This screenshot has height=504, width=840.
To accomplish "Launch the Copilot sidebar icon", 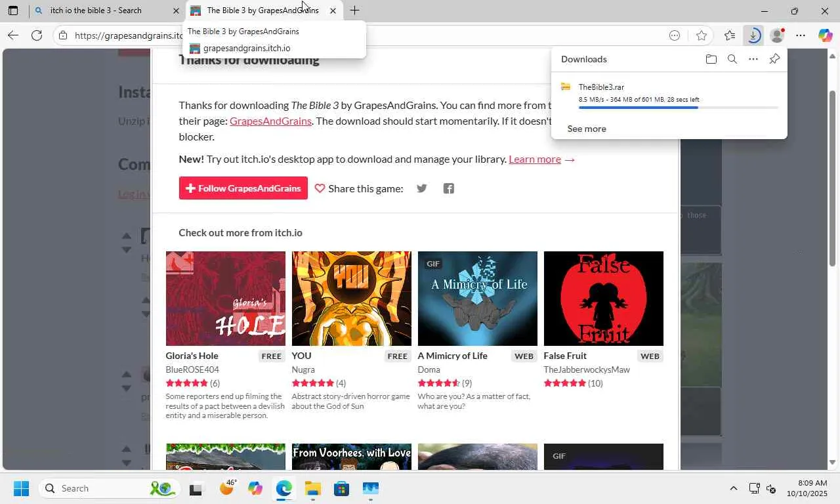I will point(825,35).
